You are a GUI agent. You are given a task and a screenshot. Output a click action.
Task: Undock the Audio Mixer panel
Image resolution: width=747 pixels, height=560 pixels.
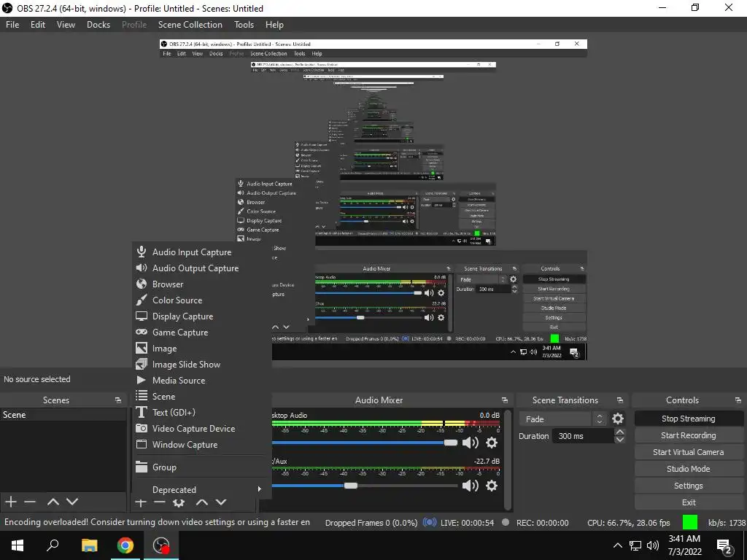coord(505,400)
